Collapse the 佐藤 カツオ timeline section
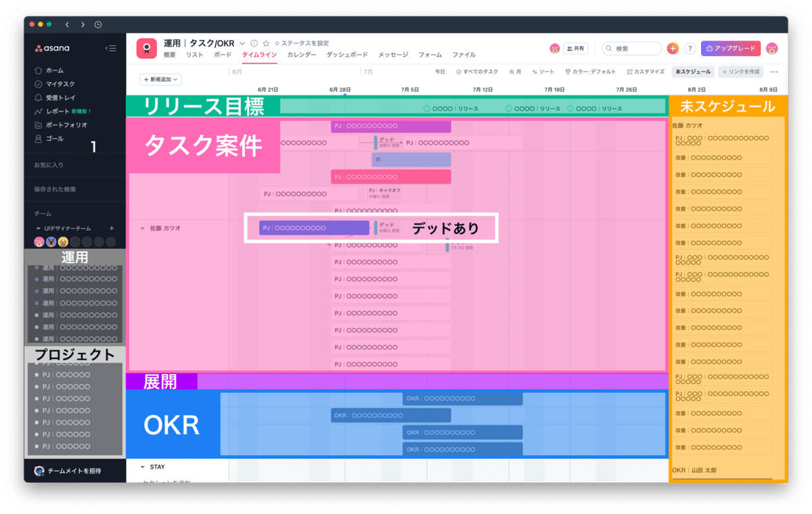Image resolution: width=812 pixels, height=514 pixels. coord(143,229)
